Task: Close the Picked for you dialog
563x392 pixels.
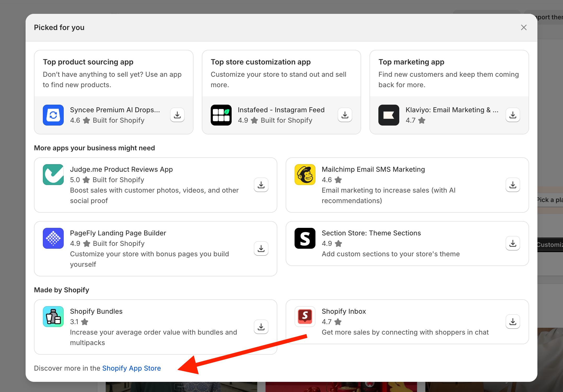Action: coord(524,27)
